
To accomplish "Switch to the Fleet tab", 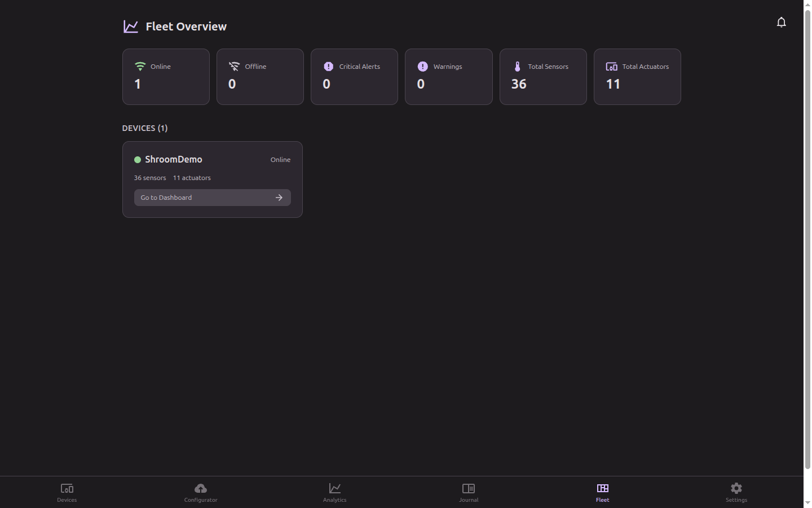I will [x=602, y=492].
